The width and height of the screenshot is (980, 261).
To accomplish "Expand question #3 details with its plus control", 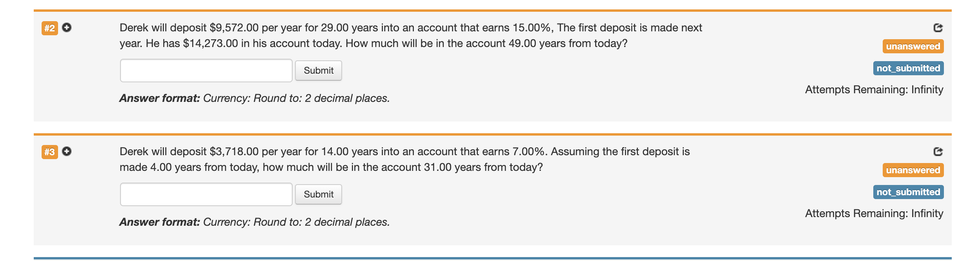I will click(67, 152).
